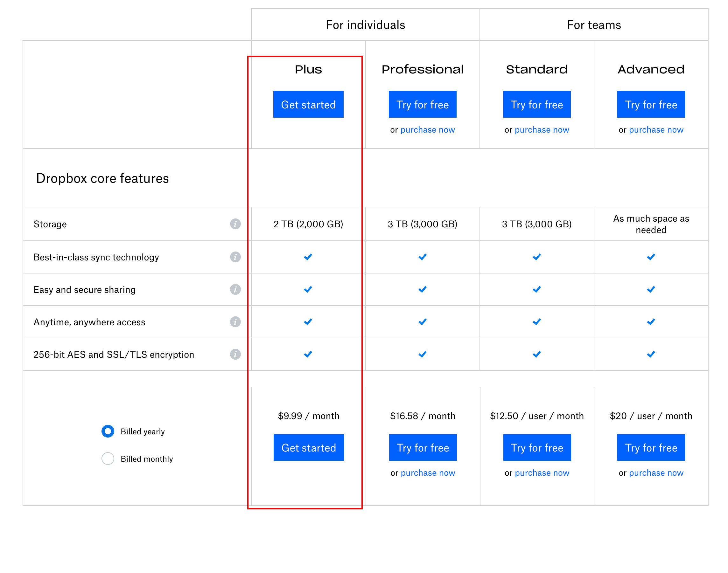The height and width of the screenshot is (573, 728).
Task: Click bottom purchase now link below $20 price
Action: pyautogui.click(x=656, y=473)
